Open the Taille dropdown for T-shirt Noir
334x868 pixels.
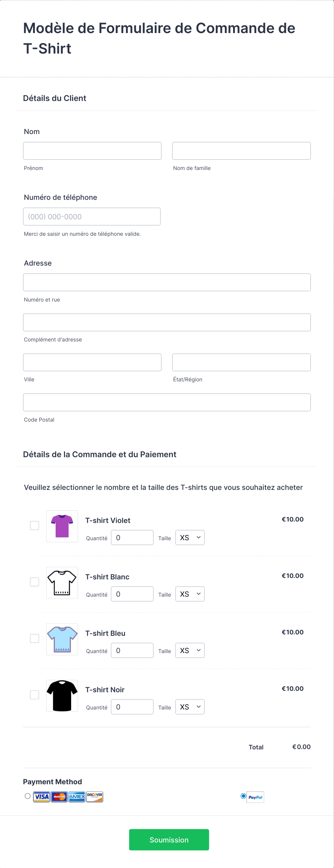tap(190, 707)
